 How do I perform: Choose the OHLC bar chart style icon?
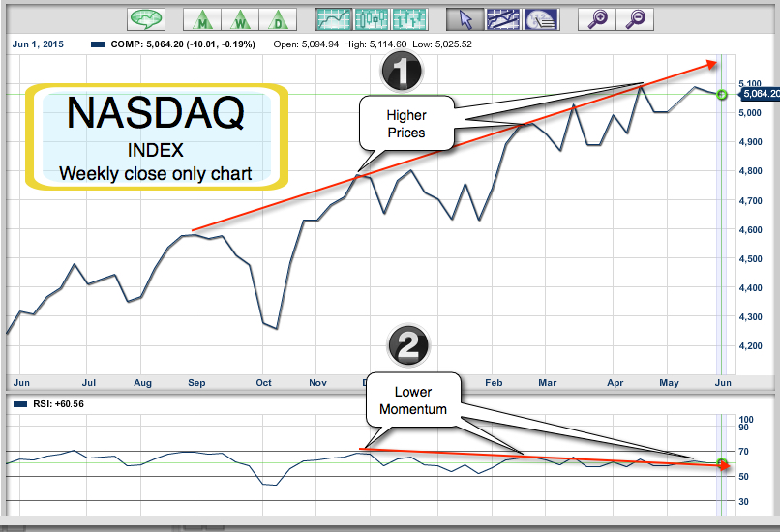tap(409, 19)
